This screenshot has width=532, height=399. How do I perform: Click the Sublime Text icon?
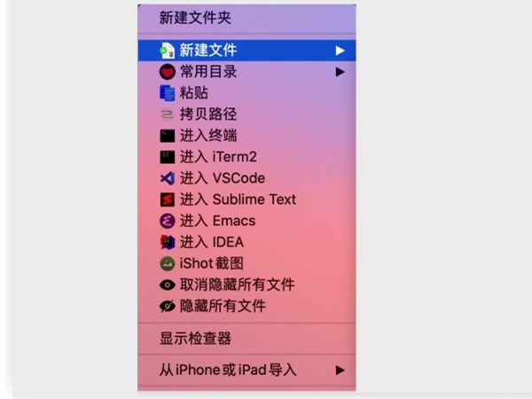pyautogui.click(x=168, y=199)
